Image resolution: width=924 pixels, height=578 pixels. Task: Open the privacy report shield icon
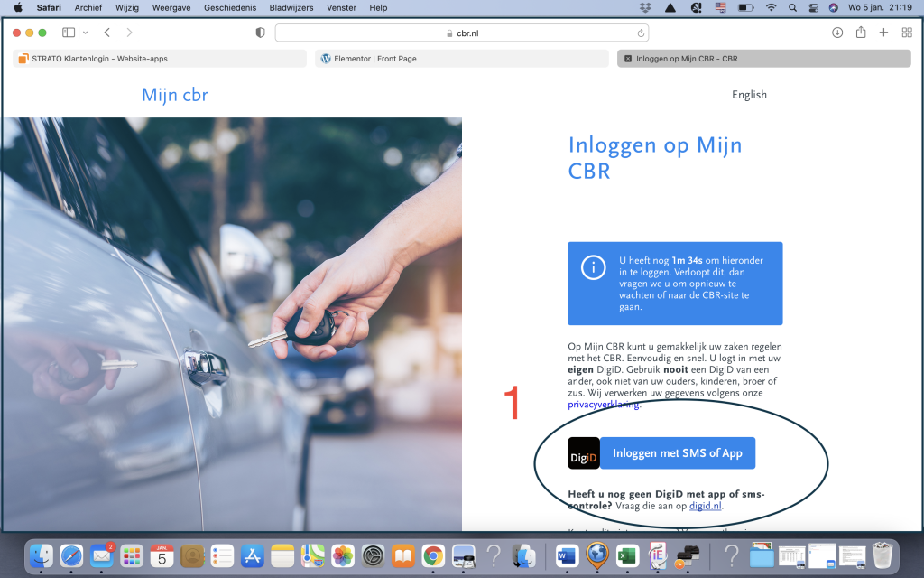[260, 33]
